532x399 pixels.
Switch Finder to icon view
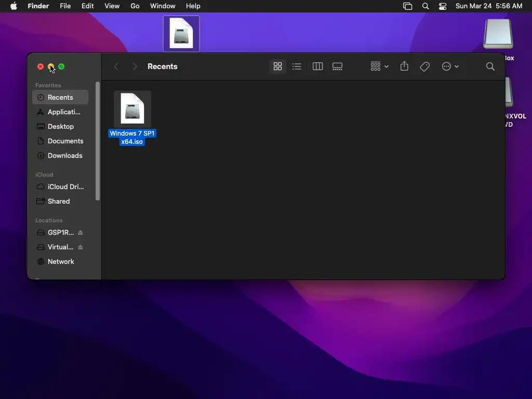pyautogui.click(x=277, y=66)
